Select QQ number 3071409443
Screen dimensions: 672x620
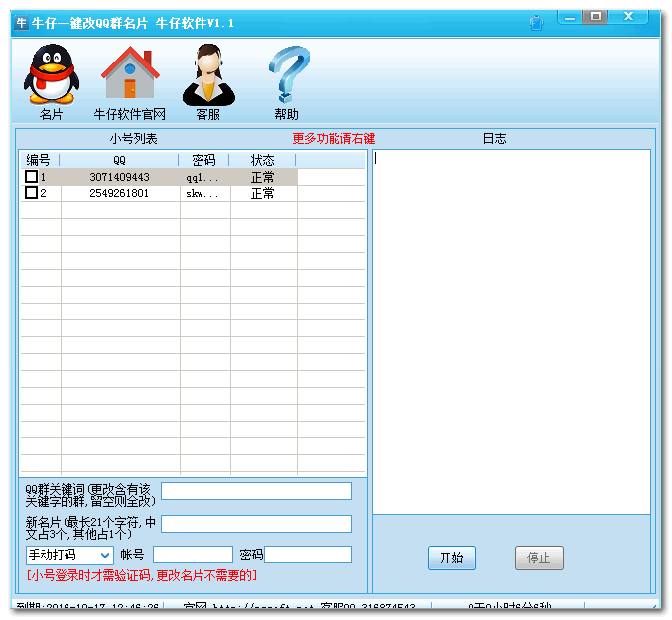click(x=119, y=177)
